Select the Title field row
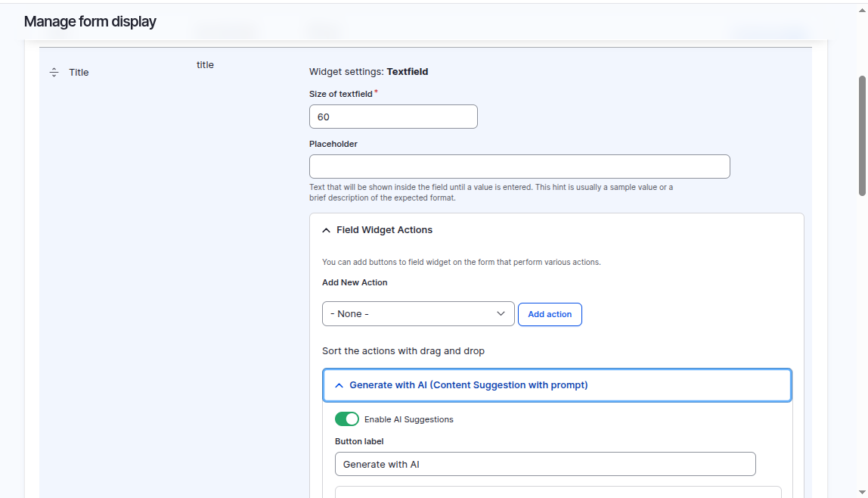Viewport: 868px width, 498px height. pyautogui.click(x=79, y=72)
